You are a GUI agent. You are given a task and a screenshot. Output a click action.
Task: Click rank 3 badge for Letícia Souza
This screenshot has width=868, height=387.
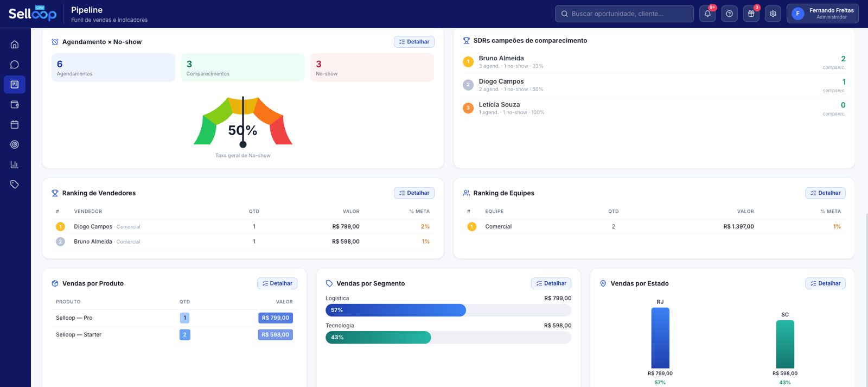click(468, 108)
